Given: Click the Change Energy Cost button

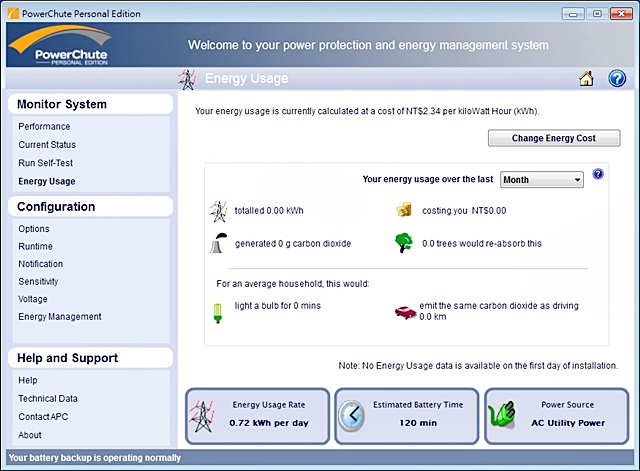Looking at the screenshot, I should coord(554,138).
